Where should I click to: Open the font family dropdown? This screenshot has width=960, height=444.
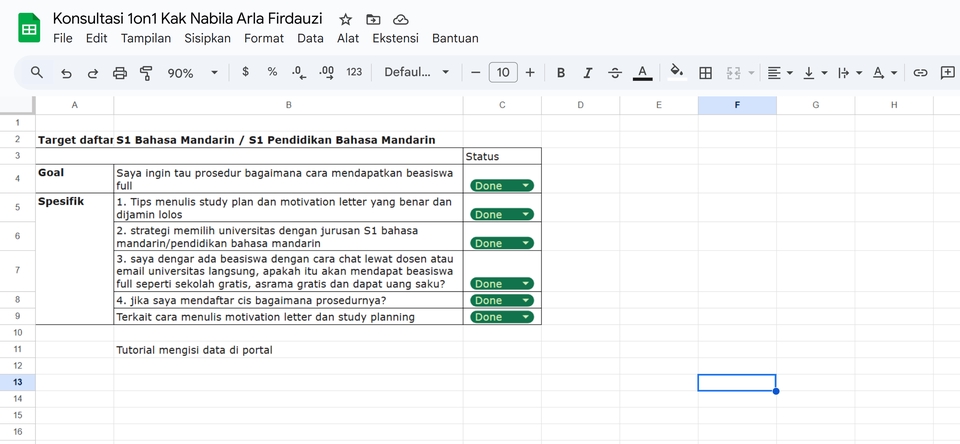click(x=417, y=73)
